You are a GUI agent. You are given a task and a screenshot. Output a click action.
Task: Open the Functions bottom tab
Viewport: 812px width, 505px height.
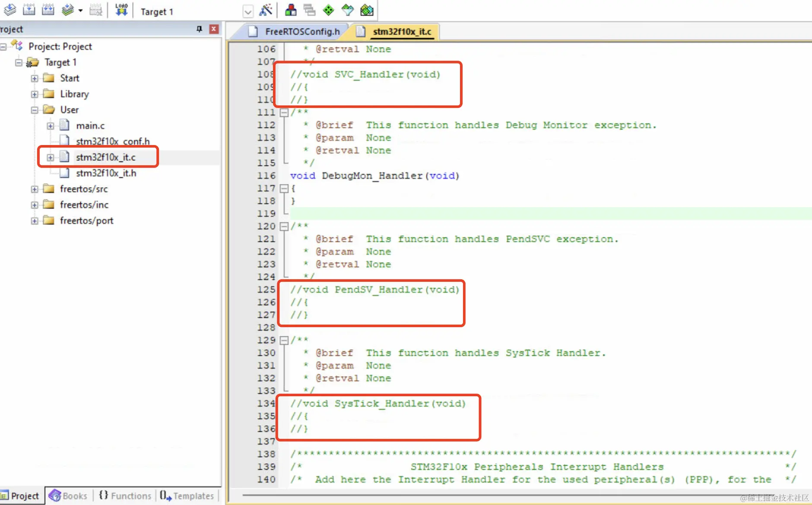click(125, 496)
